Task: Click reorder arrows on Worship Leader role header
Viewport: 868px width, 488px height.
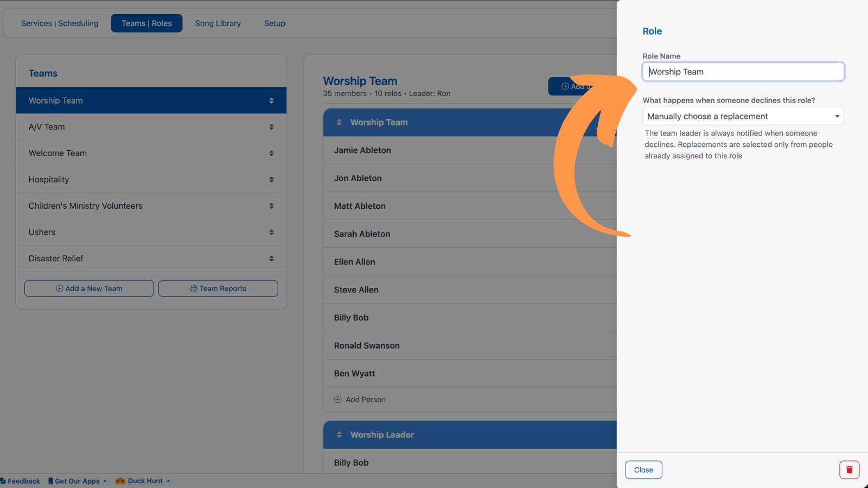Action: coord(339,435)
